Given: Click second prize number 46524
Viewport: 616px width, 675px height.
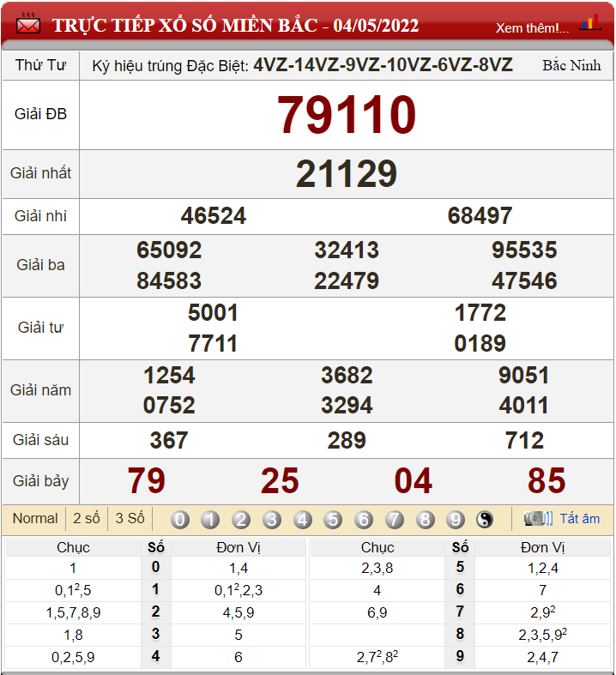Looking at the screenshot, I should [214, 215].
